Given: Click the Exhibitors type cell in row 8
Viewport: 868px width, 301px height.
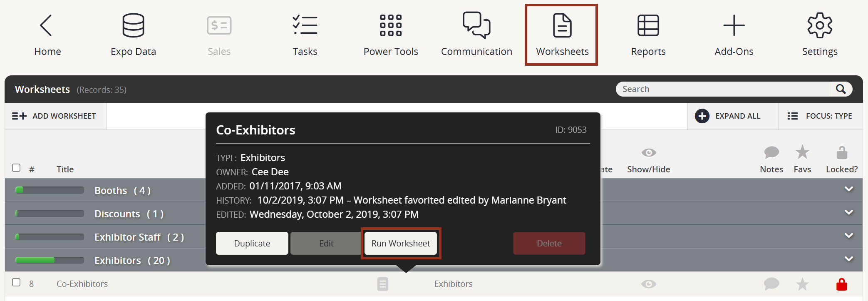Looking at the screenshot, I should (453, 284).
